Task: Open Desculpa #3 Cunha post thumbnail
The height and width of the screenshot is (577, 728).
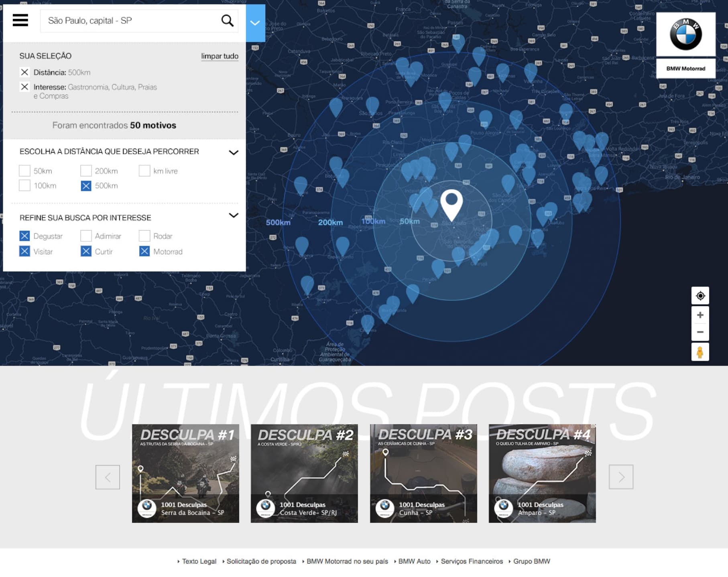Action: (423, 473)
